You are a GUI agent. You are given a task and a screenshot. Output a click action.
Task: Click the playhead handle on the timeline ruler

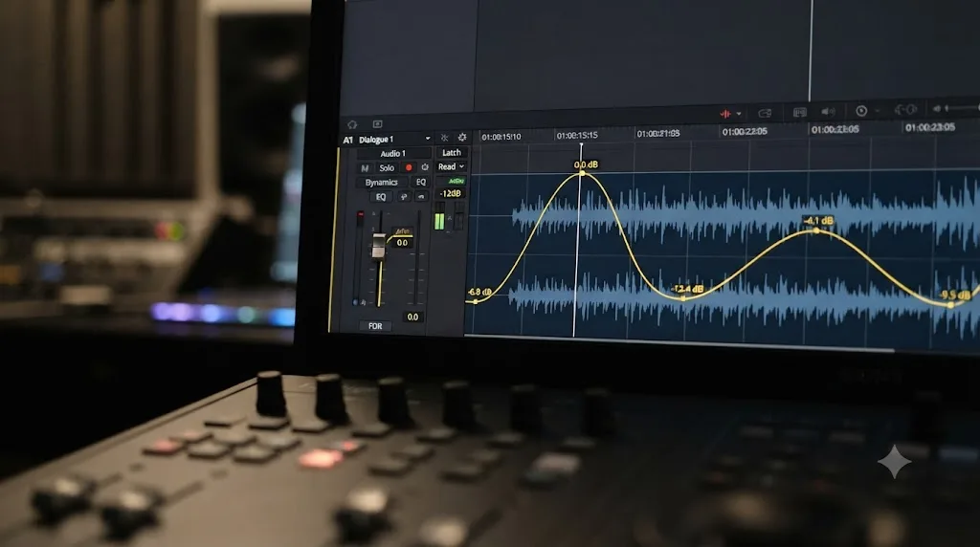[x=581, y=145]
